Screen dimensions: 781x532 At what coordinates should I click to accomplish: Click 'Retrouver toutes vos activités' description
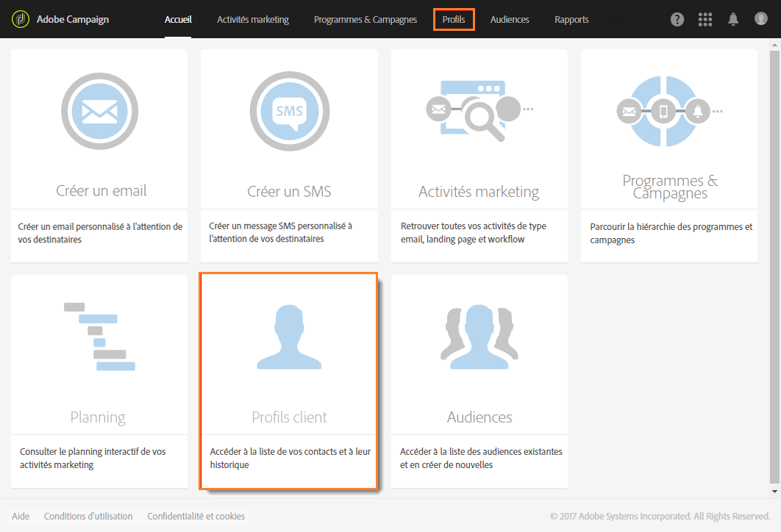coord(473,232)
